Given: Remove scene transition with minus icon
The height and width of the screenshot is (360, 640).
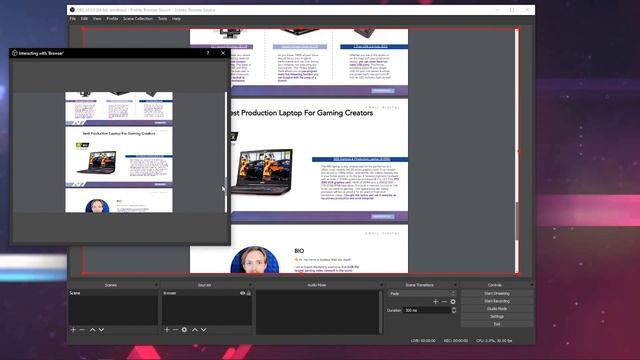Looking at the screenshot, I should click(444, 302).
